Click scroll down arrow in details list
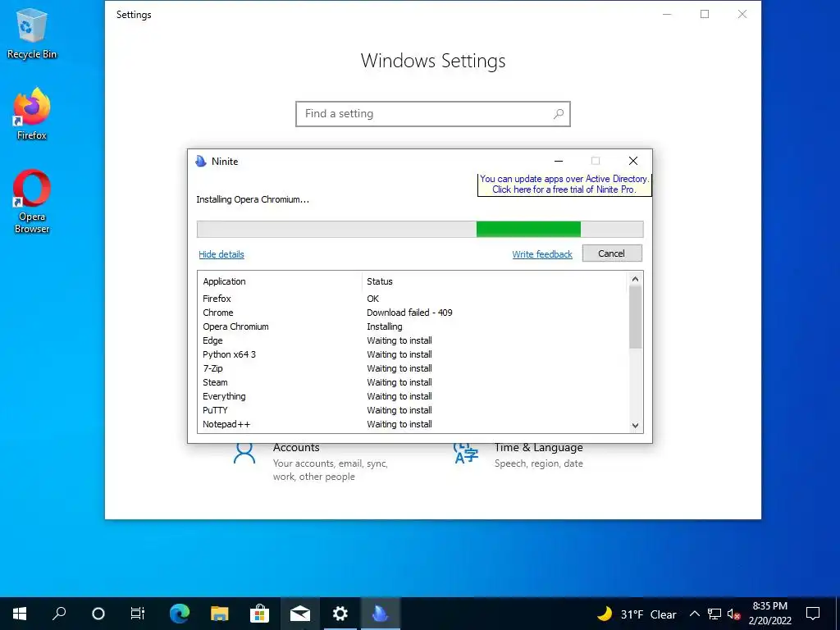The width and height of the screenshot is (840, 630). (636, 426)
